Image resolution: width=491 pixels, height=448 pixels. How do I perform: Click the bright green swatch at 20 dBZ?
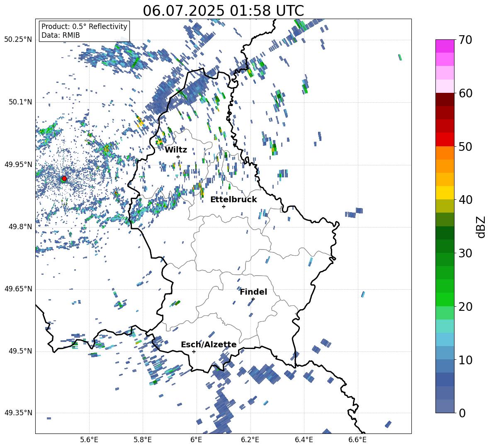[445, 300]
